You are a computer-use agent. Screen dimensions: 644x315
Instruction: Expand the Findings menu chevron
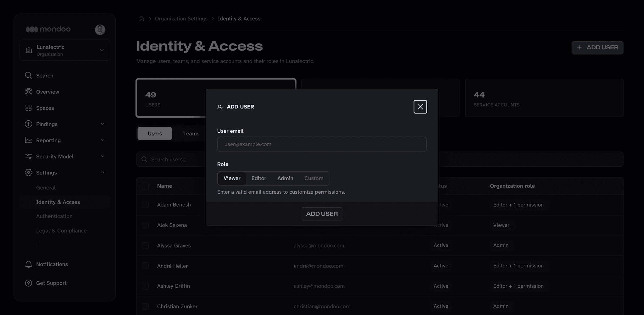pos(103,124)
